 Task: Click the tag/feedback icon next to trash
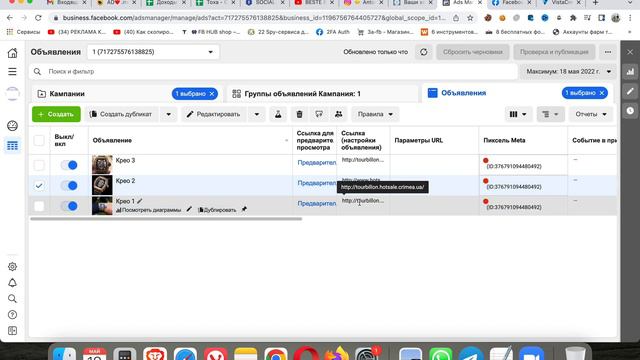[x=319, y=114]
